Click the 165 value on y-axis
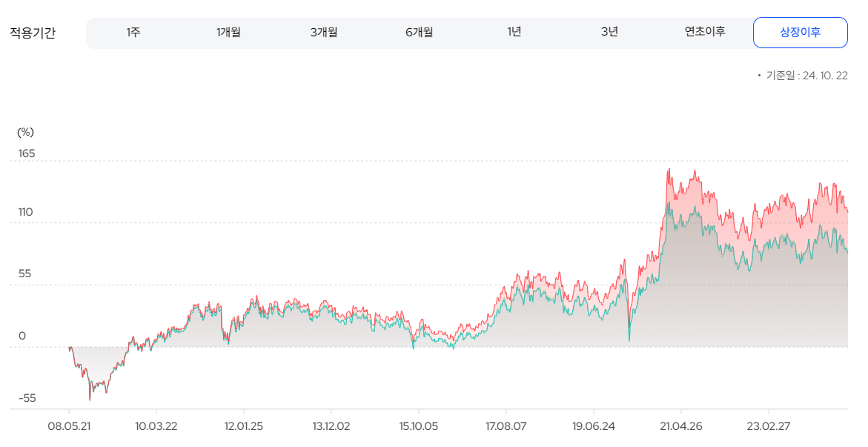868x447 pixels. pos(26,153)
